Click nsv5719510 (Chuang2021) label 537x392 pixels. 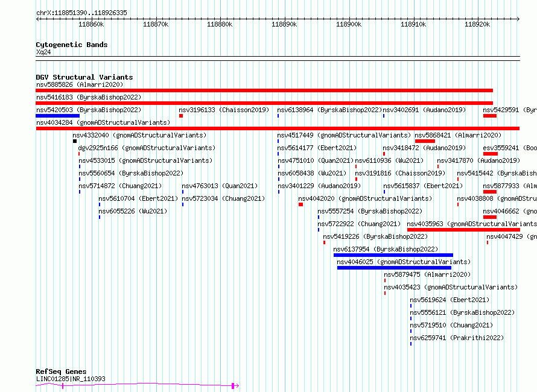451,325
